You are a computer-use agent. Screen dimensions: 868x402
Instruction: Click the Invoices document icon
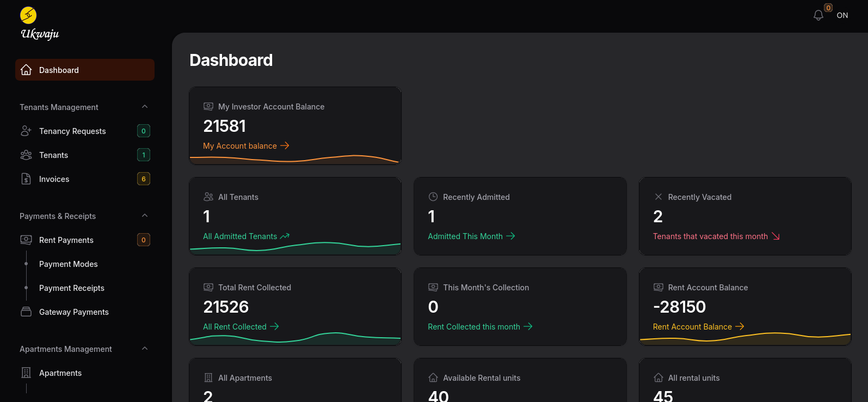26,179
